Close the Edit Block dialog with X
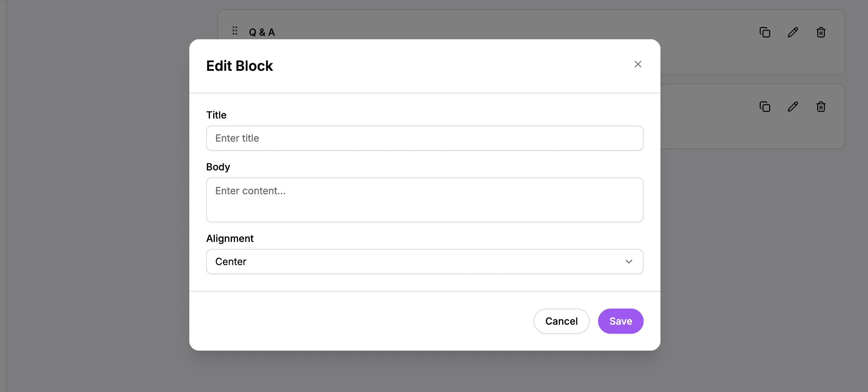This screenshot has height=392, width=868. (x=638, y=64)
